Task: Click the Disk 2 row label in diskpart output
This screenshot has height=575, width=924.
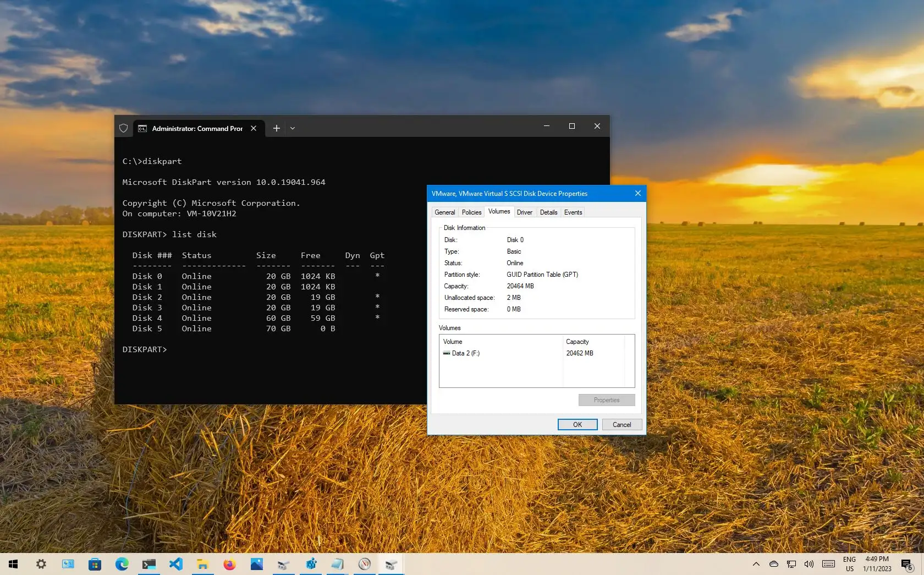Action: pyautogui.click(x=147, y=297)
